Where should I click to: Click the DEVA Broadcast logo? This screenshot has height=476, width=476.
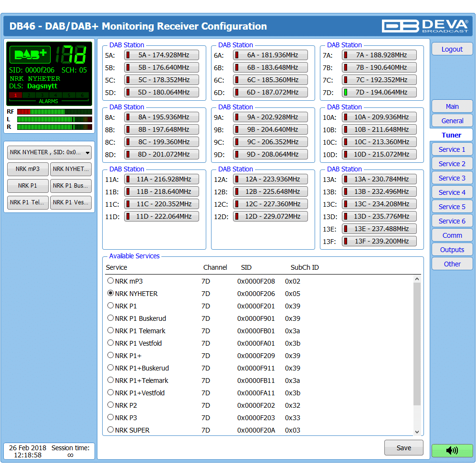425,26
